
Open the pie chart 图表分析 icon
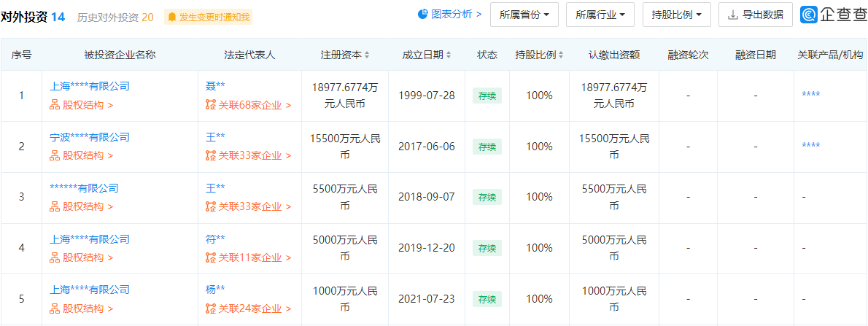pos(422,14)
